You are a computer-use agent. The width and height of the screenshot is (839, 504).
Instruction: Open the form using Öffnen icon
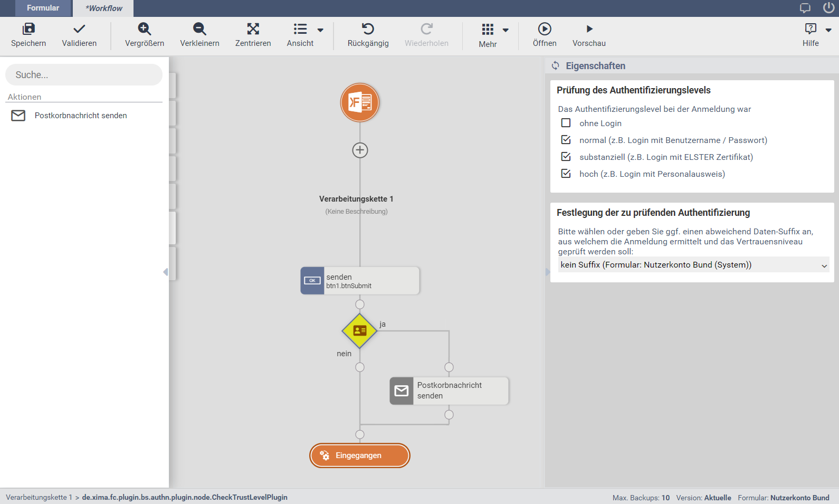tap(544, 29)
